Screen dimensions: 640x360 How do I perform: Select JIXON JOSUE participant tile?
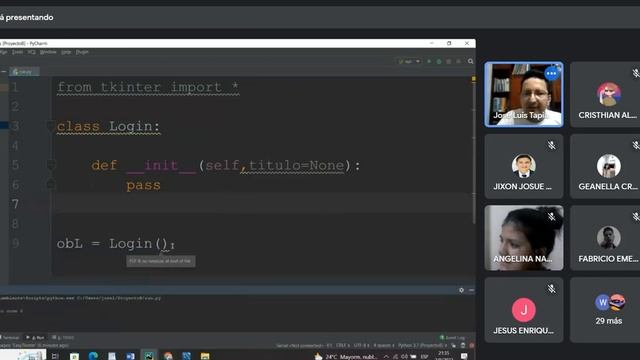524,166
